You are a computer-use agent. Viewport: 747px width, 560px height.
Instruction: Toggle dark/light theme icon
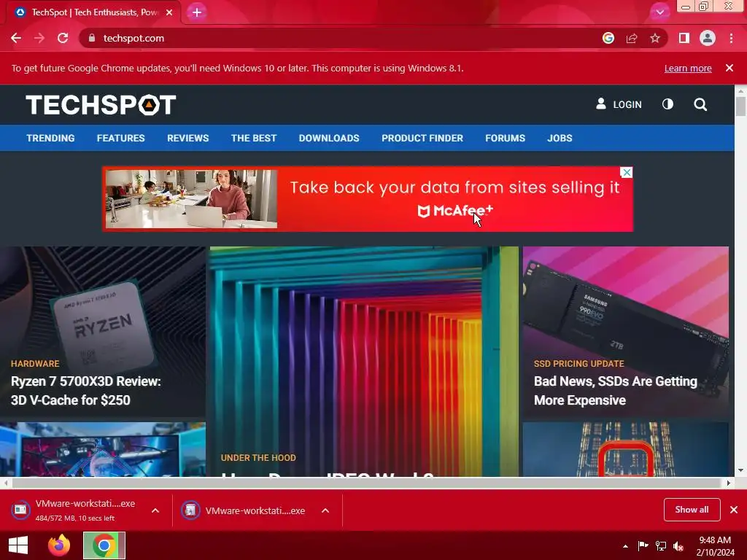click(668, 104)
